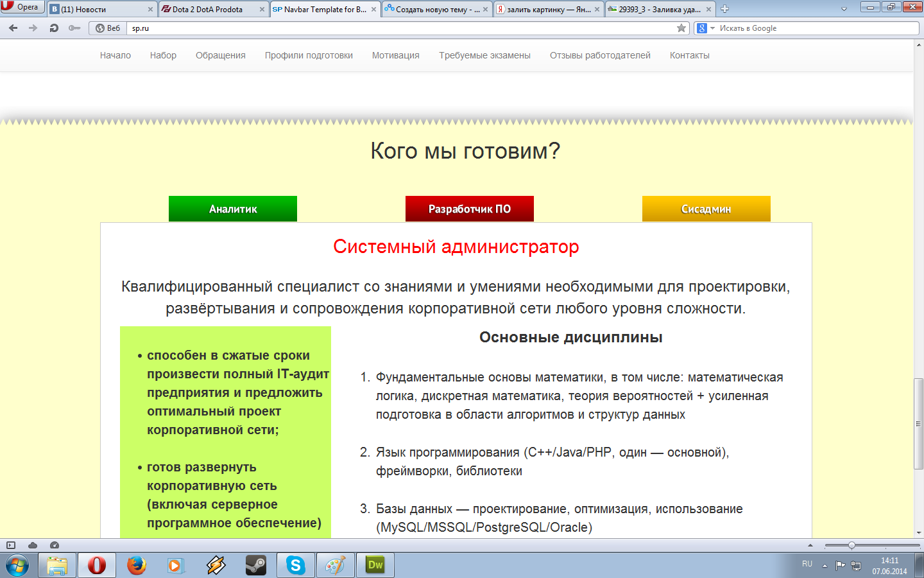Image resolution: width=924 pixels, height=578 pixels.
Task: Adjust the zoom slider in status bar
Action: click(851, 545)
